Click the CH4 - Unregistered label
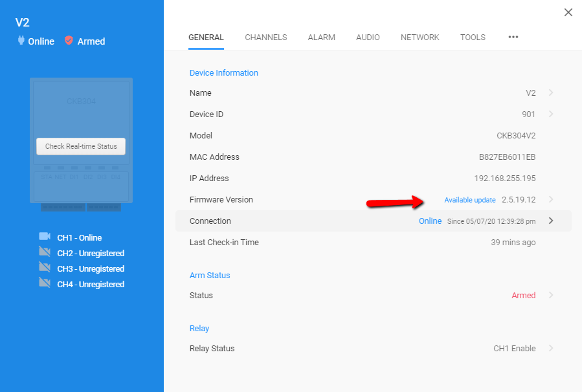Screen dimensions: 582x392 [91, 285]
